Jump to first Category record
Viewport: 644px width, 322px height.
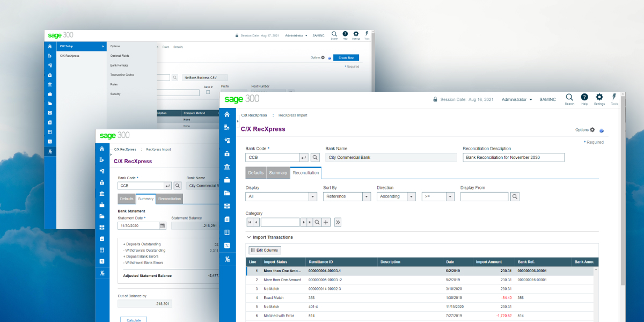(x=250, y=222)
